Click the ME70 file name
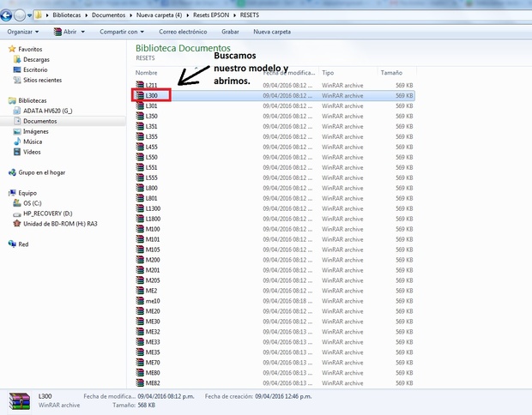Viewport: 532px width, 415px height. tap(153, 363)
